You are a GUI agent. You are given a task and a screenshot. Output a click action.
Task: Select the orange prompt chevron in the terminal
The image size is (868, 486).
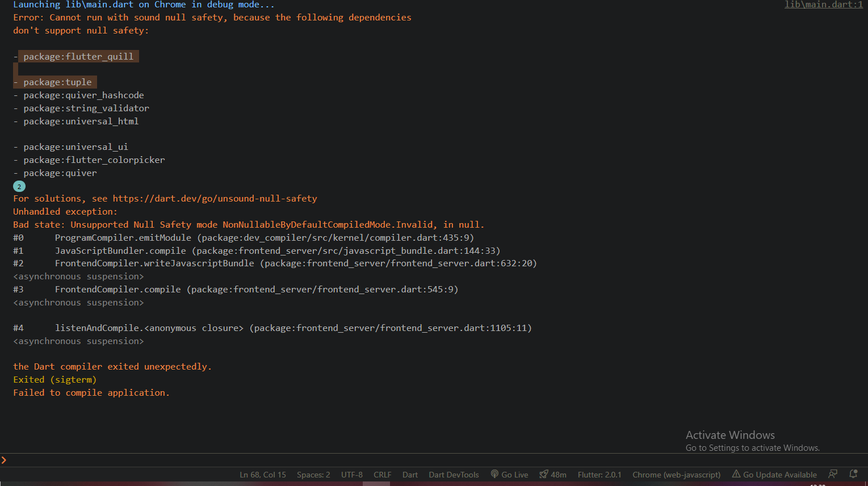click(5, 460)
